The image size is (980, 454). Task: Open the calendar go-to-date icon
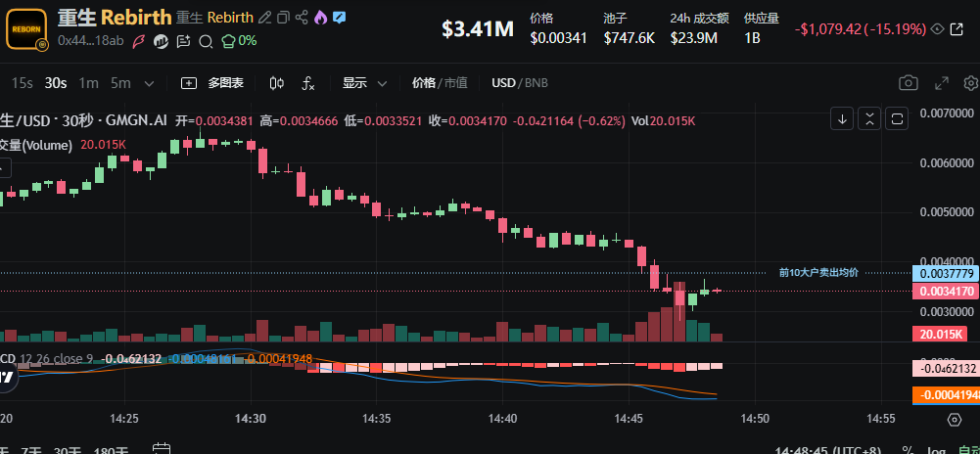(x=162, y=448)
